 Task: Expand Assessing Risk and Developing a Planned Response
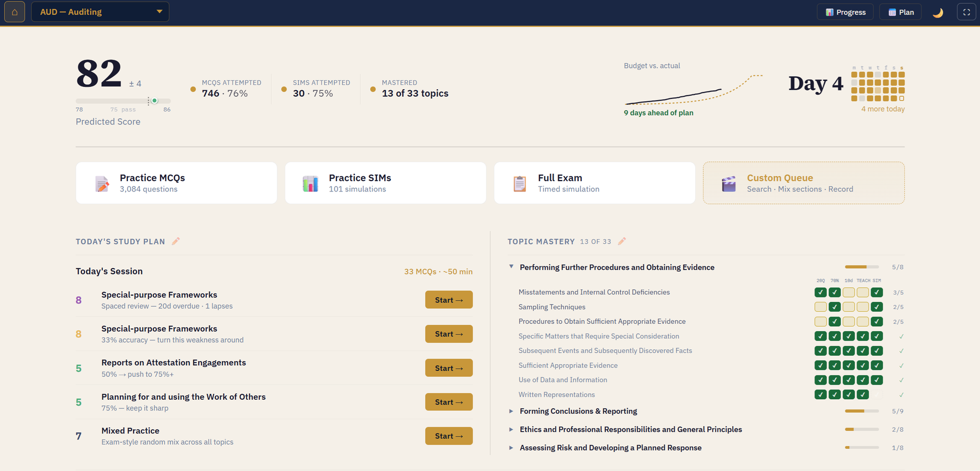coord(511,448)
